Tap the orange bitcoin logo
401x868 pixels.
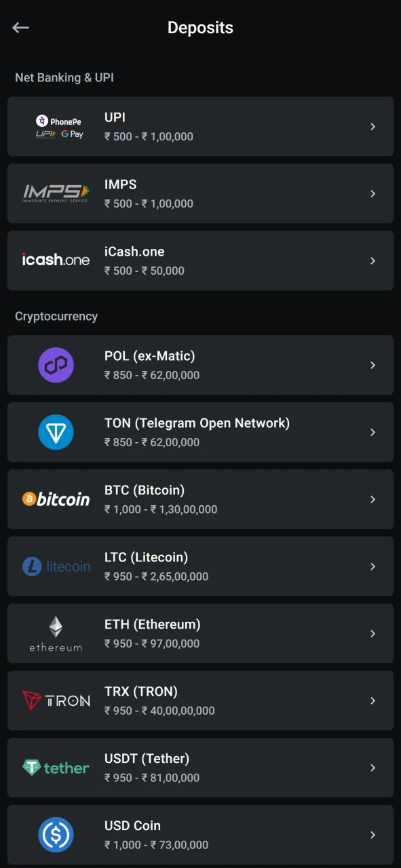56,499
